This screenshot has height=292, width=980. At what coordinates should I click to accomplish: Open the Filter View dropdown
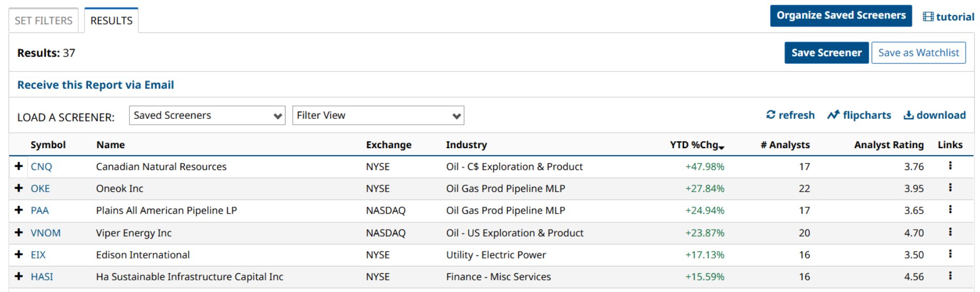click(x=378, y=115)
